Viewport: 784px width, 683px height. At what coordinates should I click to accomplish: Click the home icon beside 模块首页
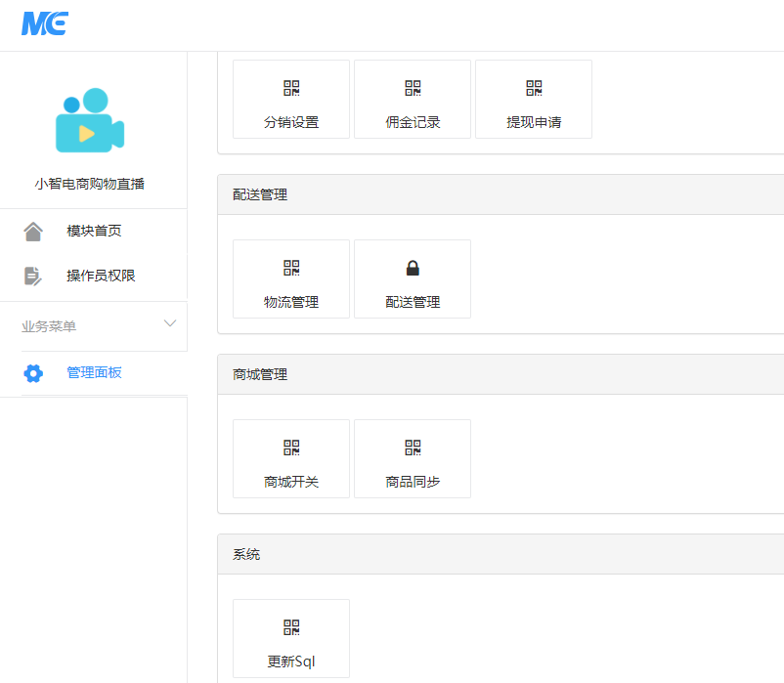point(33,232)
